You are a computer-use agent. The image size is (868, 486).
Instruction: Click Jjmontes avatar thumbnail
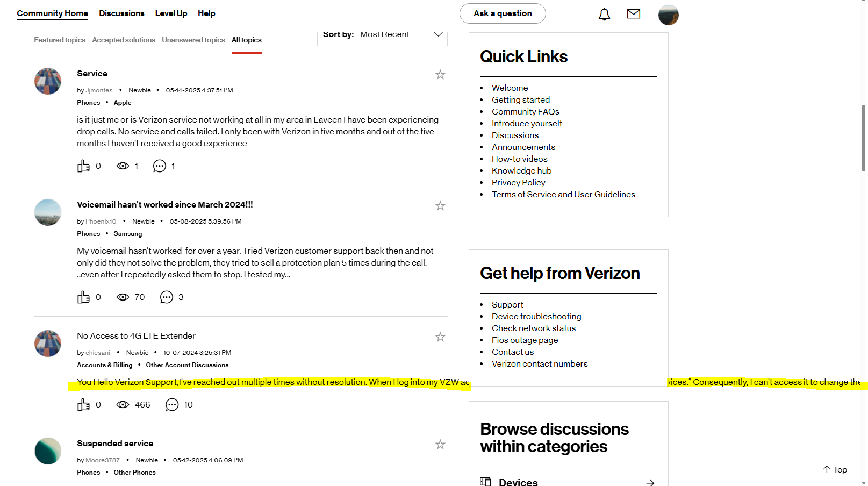[48, 81]
